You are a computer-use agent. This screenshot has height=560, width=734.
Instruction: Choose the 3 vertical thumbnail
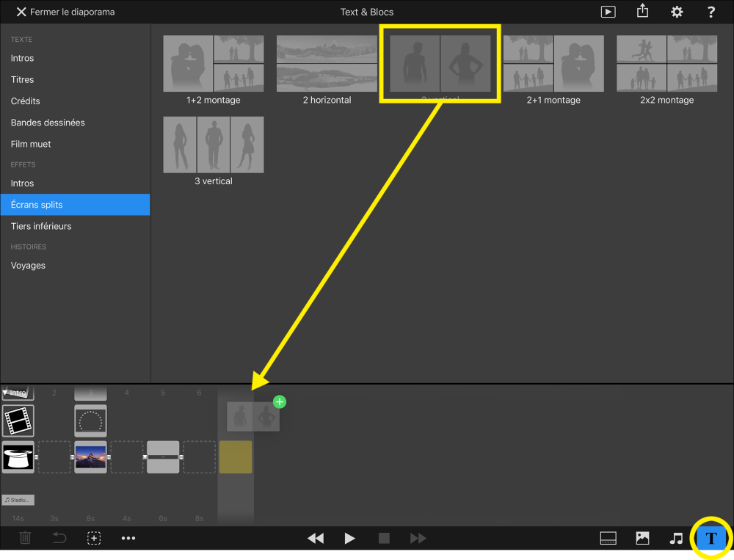click(x=214, y=145)
